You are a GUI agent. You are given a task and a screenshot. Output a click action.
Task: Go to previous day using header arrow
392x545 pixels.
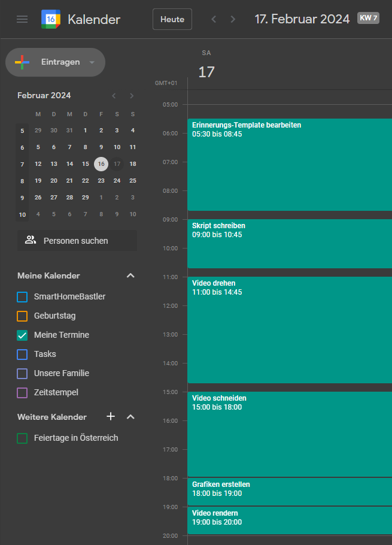[x=214, y=19]
